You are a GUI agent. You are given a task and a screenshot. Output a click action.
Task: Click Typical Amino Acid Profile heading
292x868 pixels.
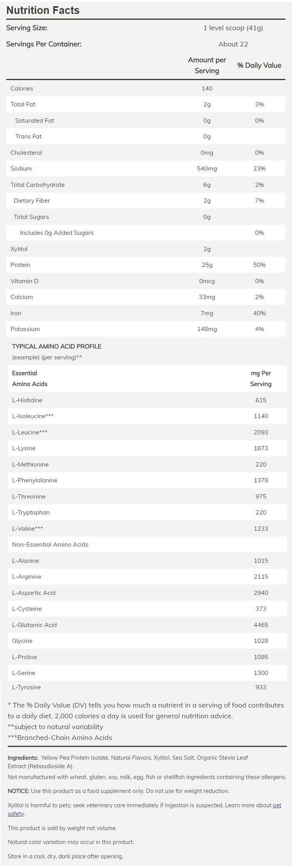point(56,347)
